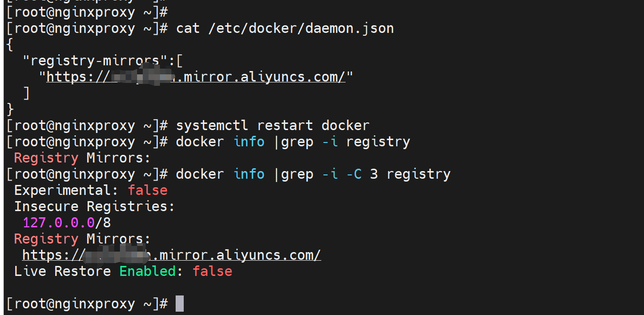Click the number 3 in the grep command
Screen dimensions: 644x315
pyautogui.click(x=374, y=174)
